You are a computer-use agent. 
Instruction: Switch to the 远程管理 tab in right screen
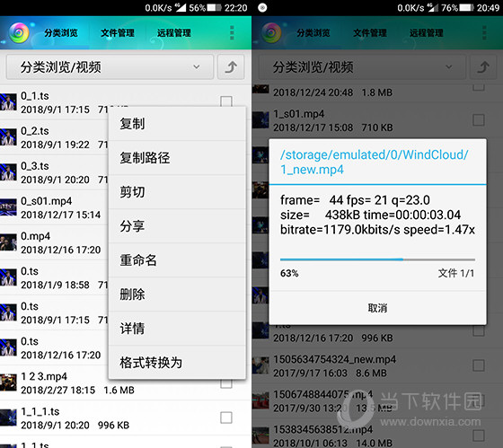(x=427, y=32)
